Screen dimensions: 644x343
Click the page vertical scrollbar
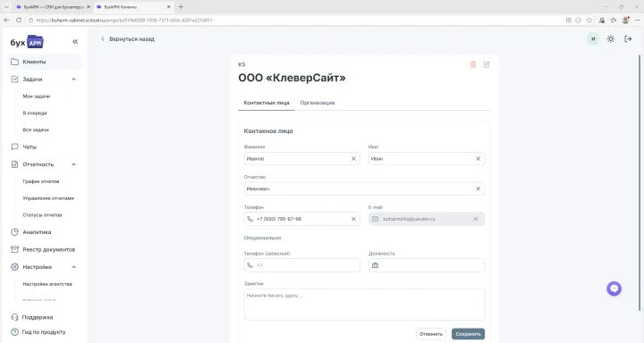[639, 182]
